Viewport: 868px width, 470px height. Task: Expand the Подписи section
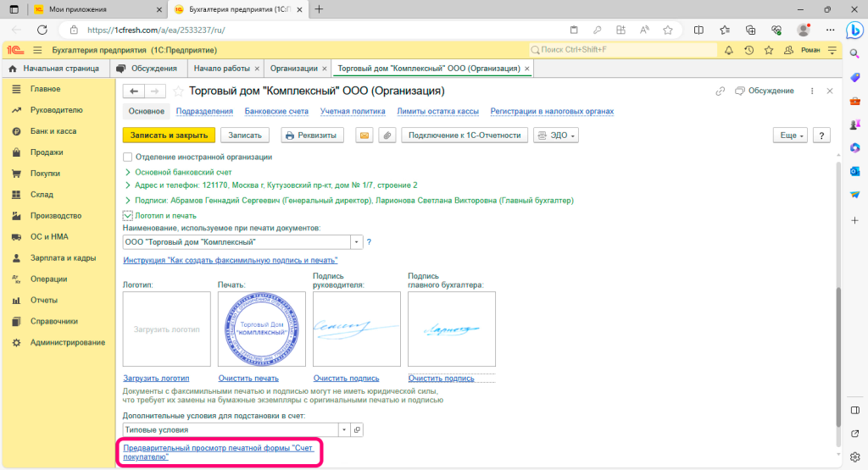click(128, 201)
